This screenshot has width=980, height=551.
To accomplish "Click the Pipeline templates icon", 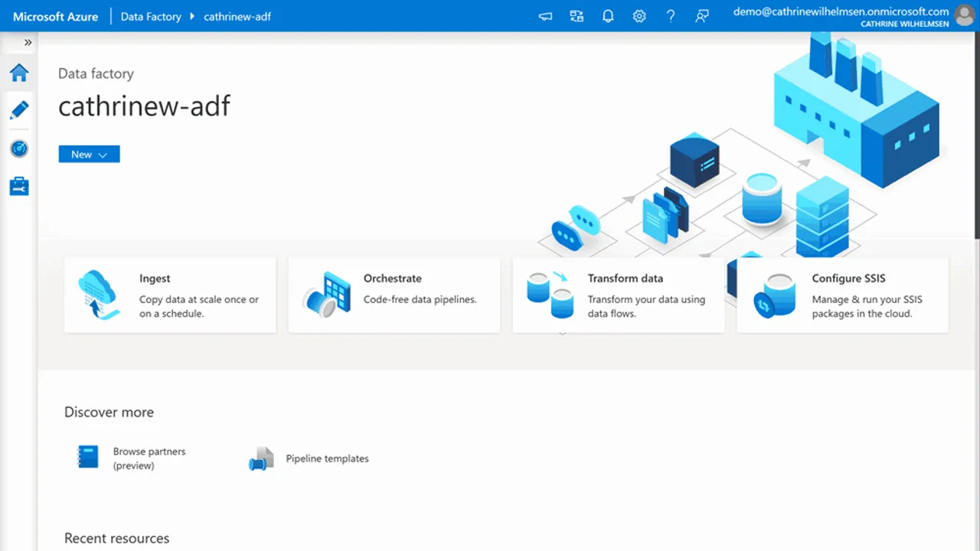I will coord(261,458).
